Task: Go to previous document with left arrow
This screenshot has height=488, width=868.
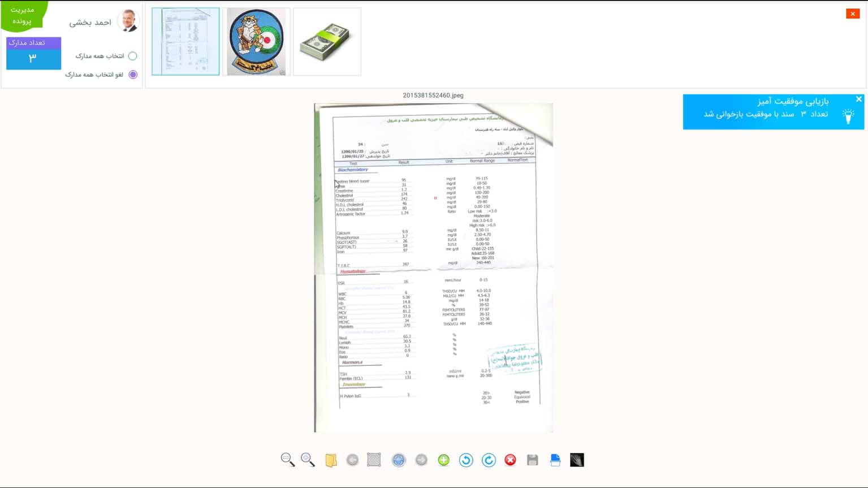Action: pos(352,460)
